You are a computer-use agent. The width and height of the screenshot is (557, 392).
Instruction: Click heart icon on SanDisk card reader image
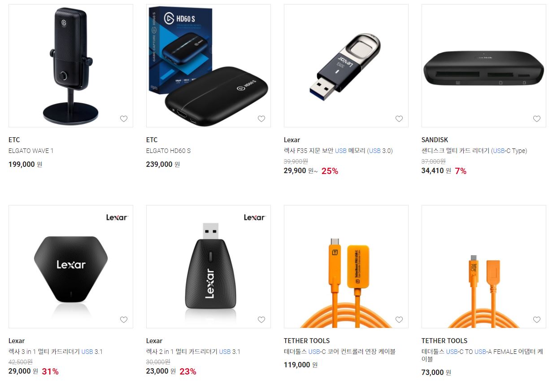tap(537, 119)
